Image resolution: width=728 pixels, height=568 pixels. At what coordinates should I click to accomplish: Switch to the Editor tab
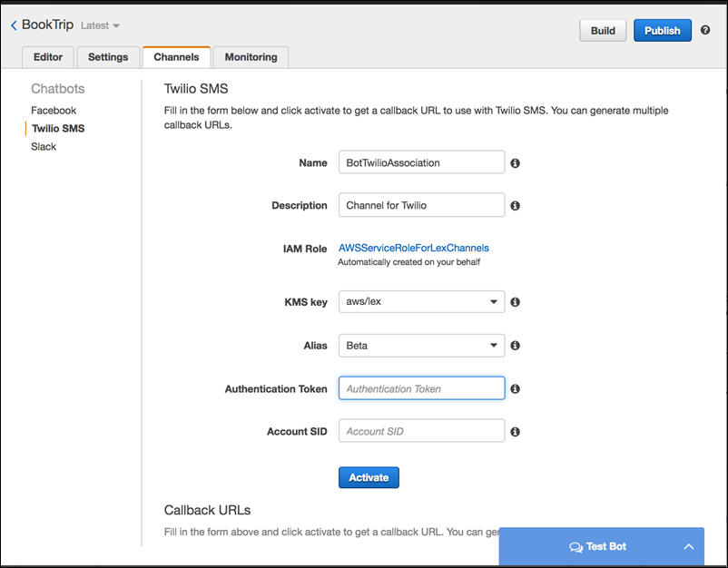48,57
